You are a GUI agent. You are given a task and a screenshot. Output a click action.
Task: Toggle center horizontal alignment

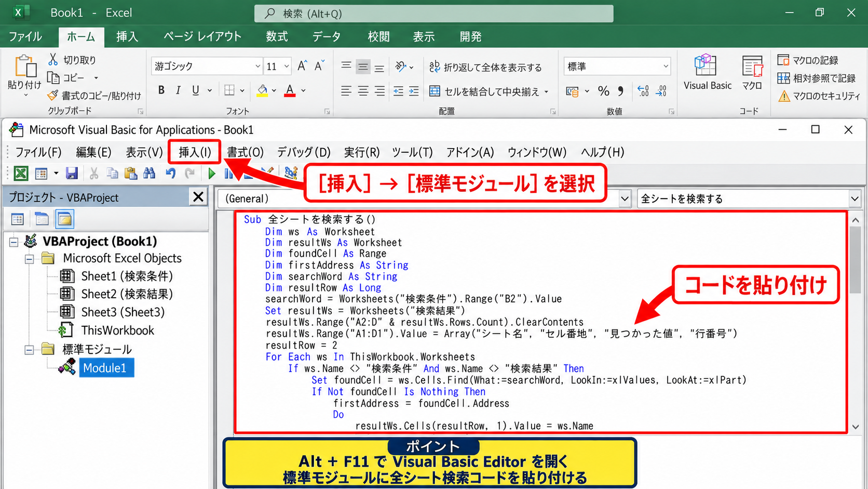363,91
